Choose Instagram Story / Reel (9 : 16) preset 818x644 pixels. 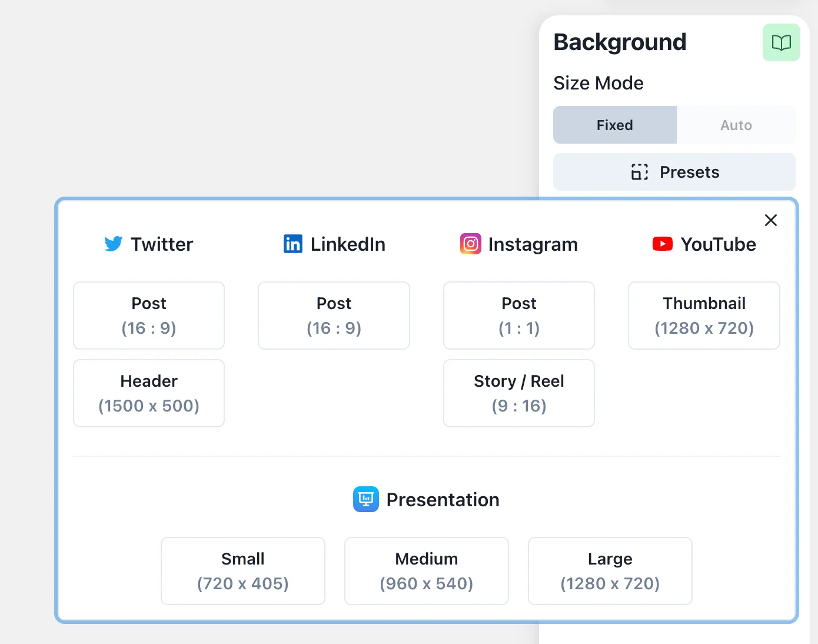[519, 393]
